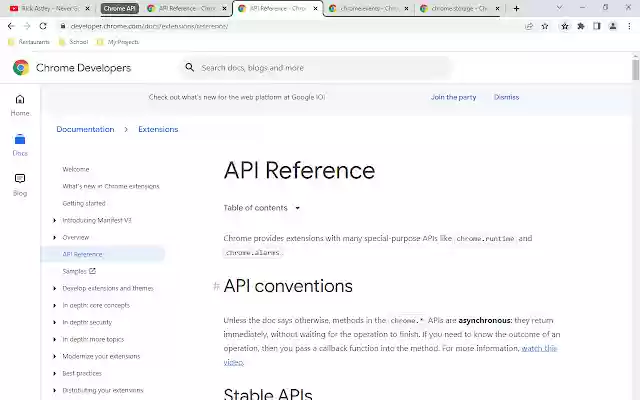This screenshot has height=400, width=640.
Task: Bookmark this page with the star icon
Action: [545, 26]
